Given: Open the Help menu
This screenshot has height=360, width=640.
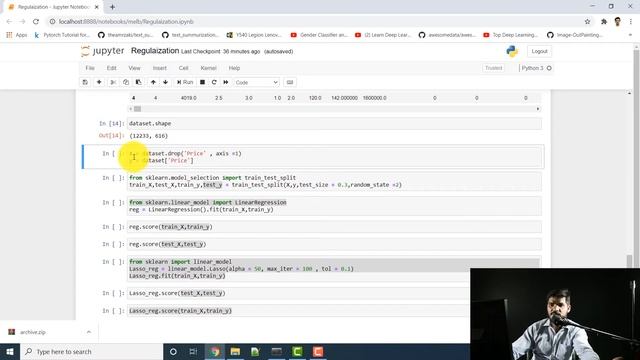Looking at the screenshot, I should pyautogui.click(x=234, y=68).
